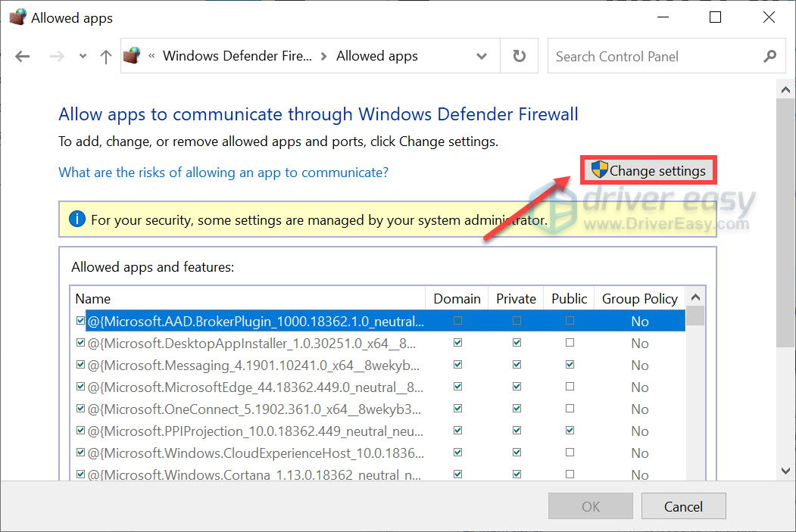Click the OK button
The image size is (796, 532).
pos(591,506)
